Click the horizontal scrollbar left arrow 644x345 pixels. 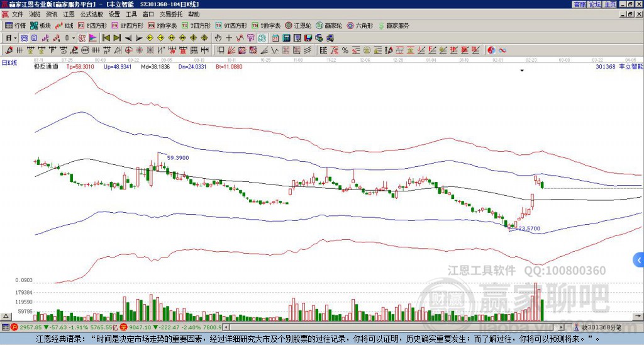[226, 327]
